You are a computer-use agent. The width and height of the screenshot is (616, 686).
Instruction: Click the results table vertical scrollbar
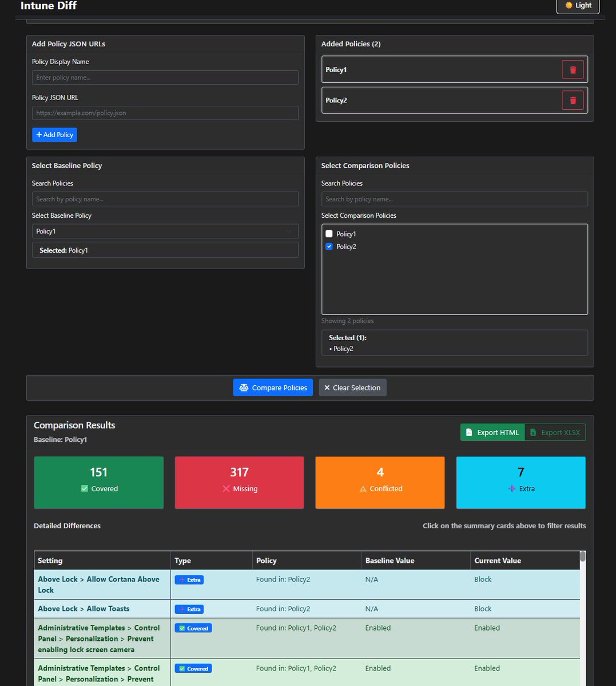583,557
